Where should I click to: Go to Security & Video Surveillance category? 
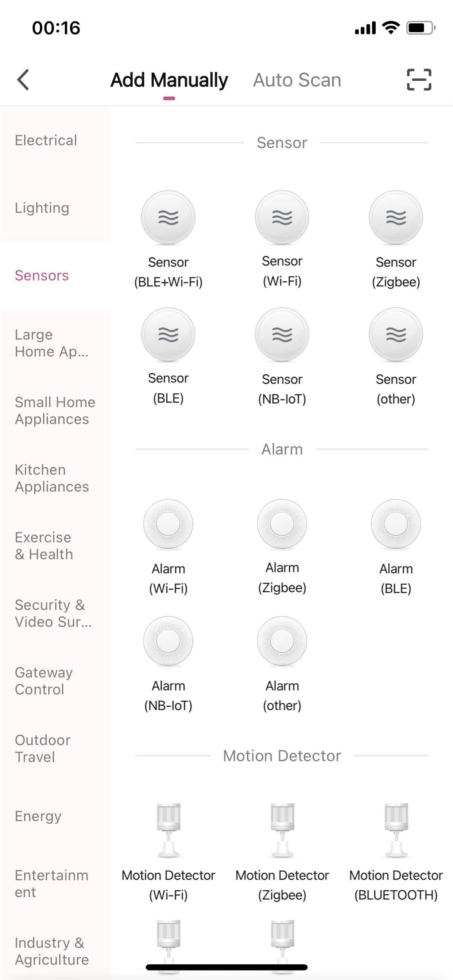click(53, 613)
